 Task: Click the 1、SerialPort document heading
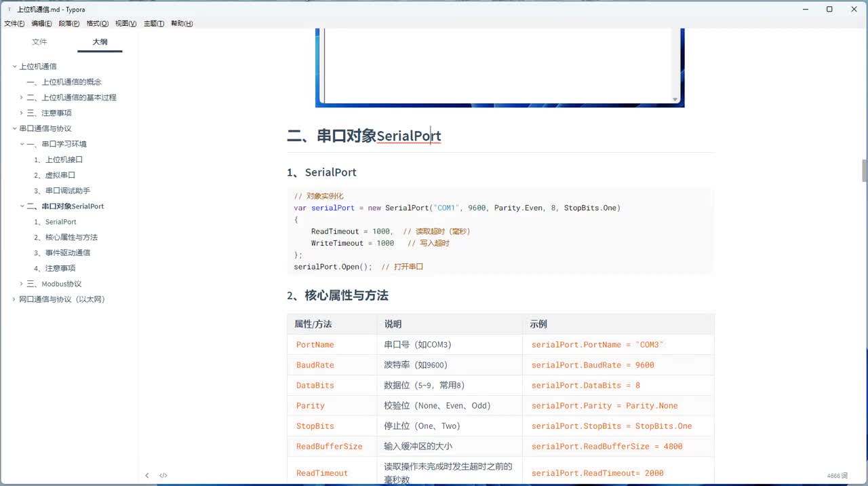321,172
